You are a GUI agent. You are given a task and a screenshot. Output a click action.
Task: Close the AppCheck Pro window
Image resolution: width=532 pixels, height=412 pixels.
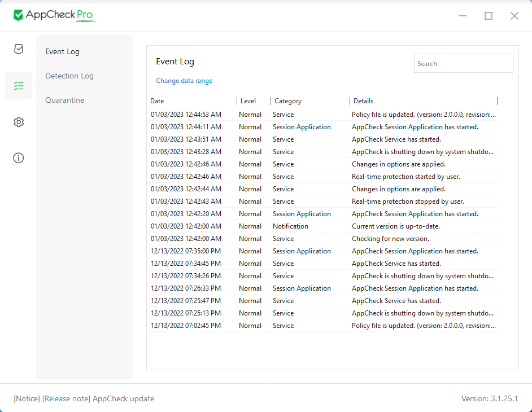point(514,16)
